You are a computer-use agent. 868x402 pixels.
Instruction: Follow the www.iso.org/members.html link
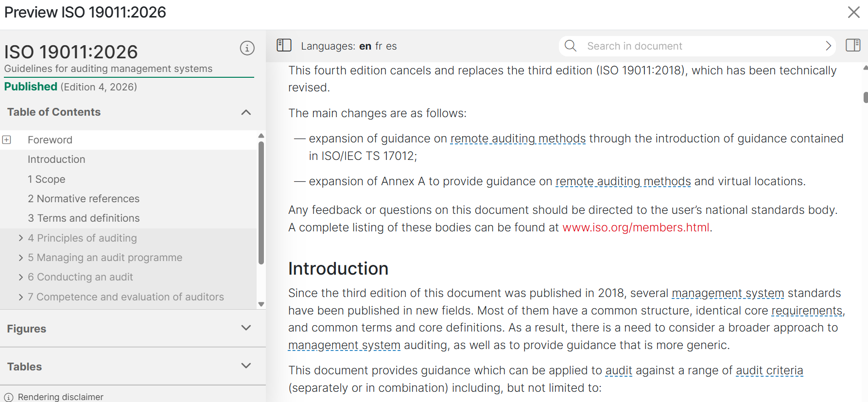636,227
